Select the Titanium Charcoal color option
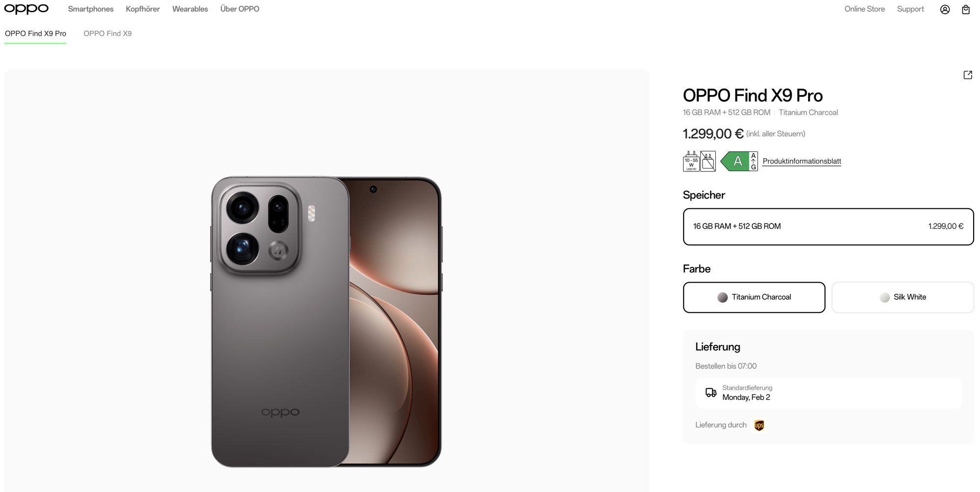The height and width of the screenshot is (492, 980). point(754,297)
